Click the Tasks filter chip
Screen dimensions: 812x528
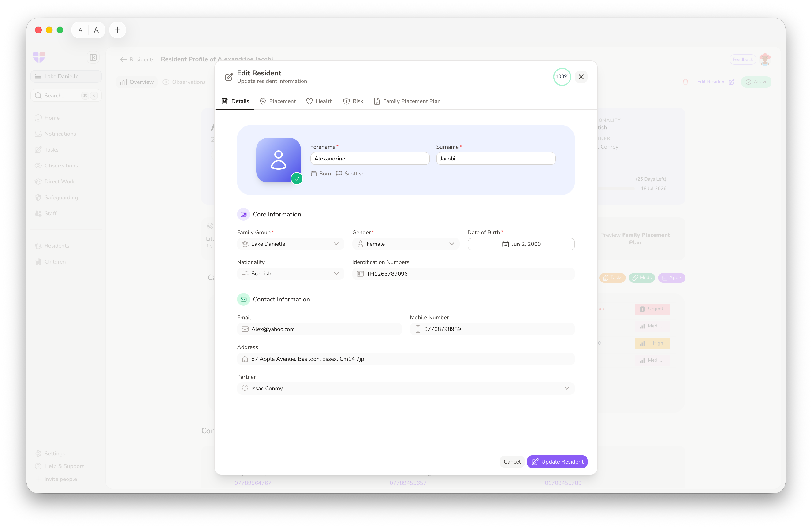612,278
